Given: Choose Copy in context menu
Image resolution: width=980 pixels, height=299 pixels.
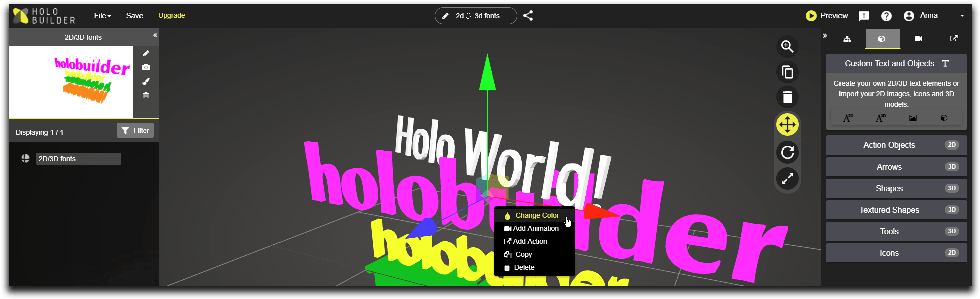Looking at the screenshot, I should coord(534,254).
